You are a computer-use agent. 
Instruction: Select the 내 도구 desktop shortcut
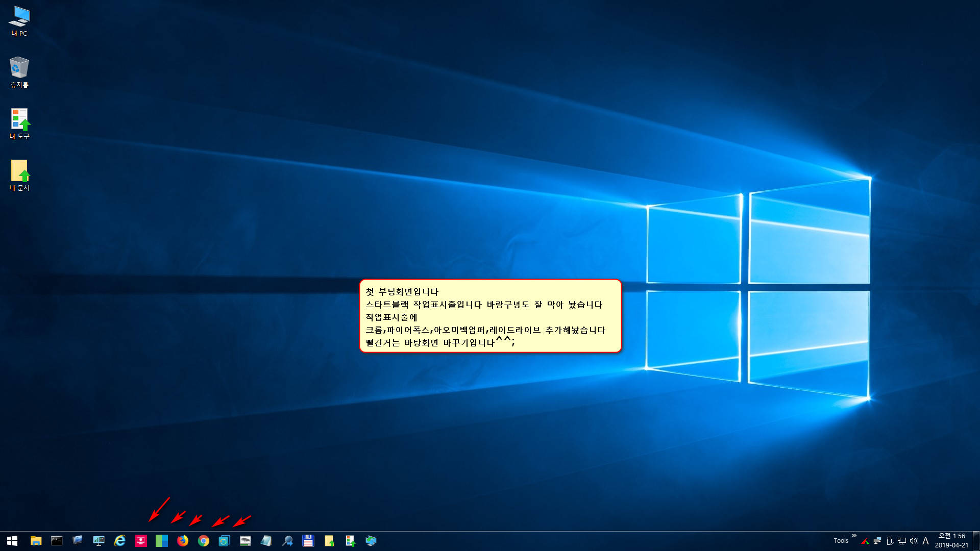pos(19,124)
